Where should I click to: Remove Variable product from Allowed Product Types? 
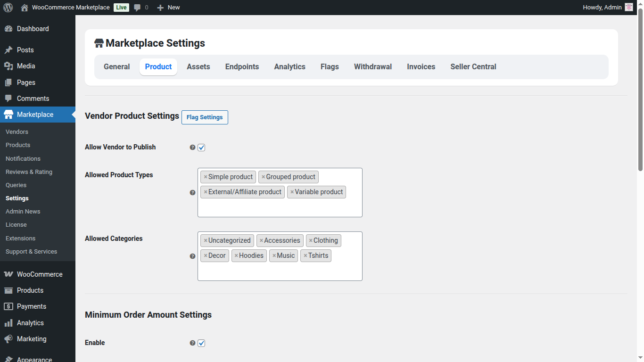pos(292,192)
